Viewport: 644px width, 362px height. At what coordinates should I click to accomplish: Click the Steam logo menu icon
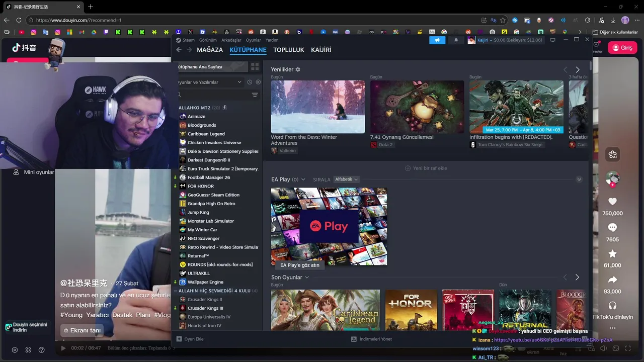click(178, 40)
